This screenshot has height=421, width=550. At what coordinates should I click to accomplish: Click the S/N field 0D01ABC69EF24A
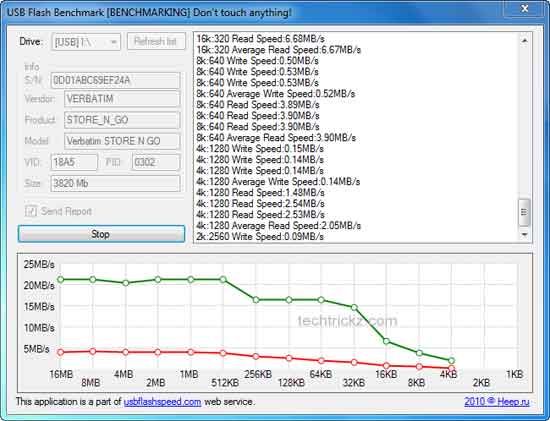tap(116, 81)
